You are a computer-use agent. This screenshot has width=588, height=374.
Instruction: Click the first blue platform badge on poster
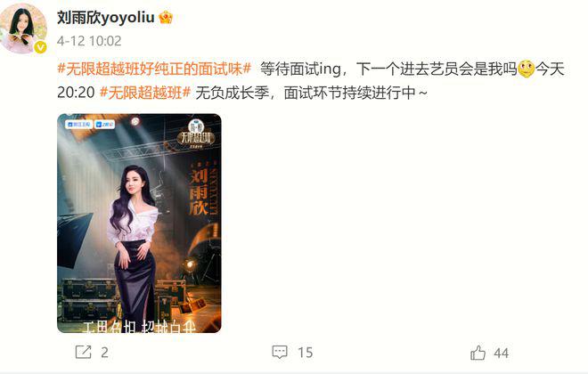(x=78, y=124)
